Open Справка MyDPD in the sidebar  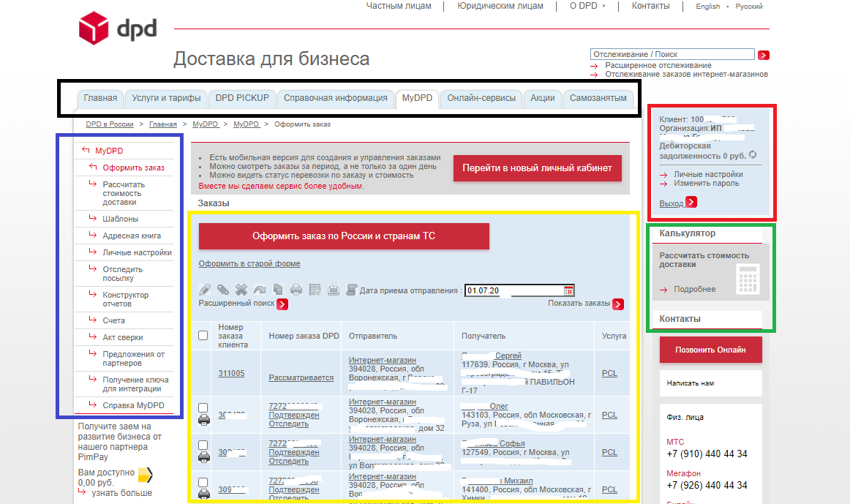(133, 405)
